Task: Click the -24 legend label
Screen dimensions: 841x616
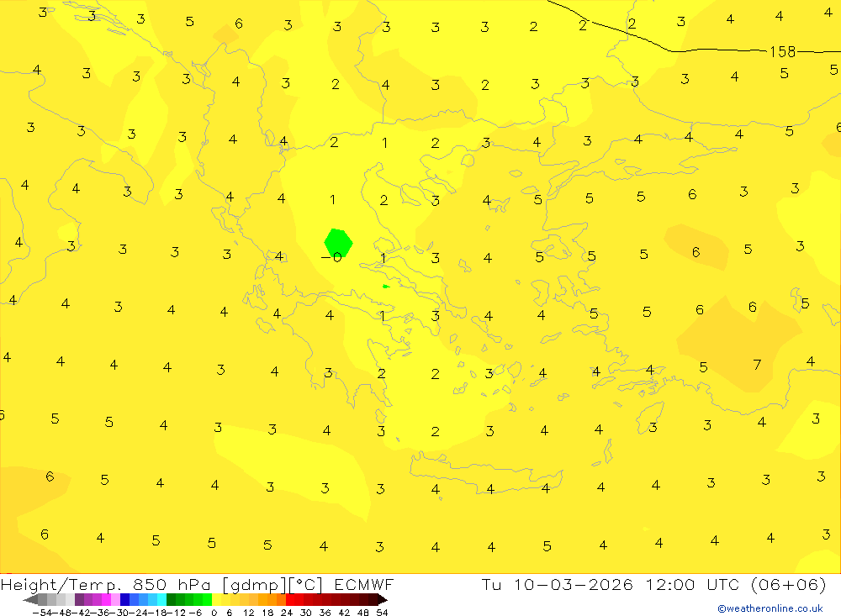Action: coord(139,613)
